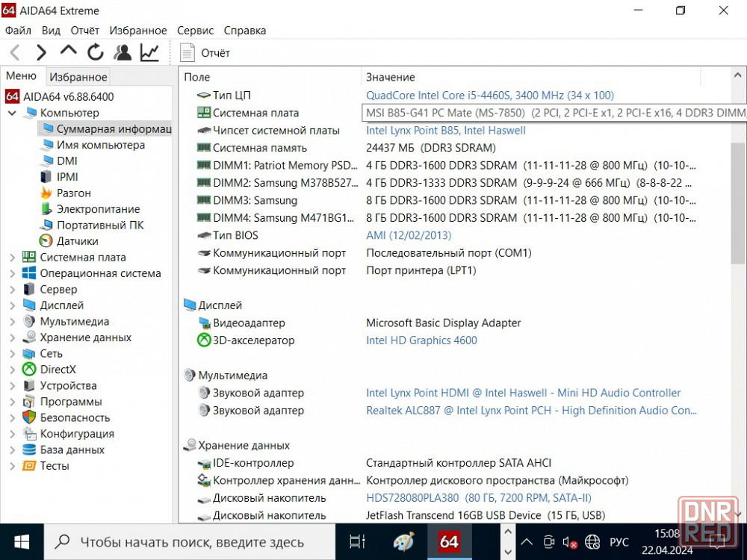Screen dimensions: 747x560
Task: Click the Портативный ПК laptop icon
Action: click(x=46, y=225)
